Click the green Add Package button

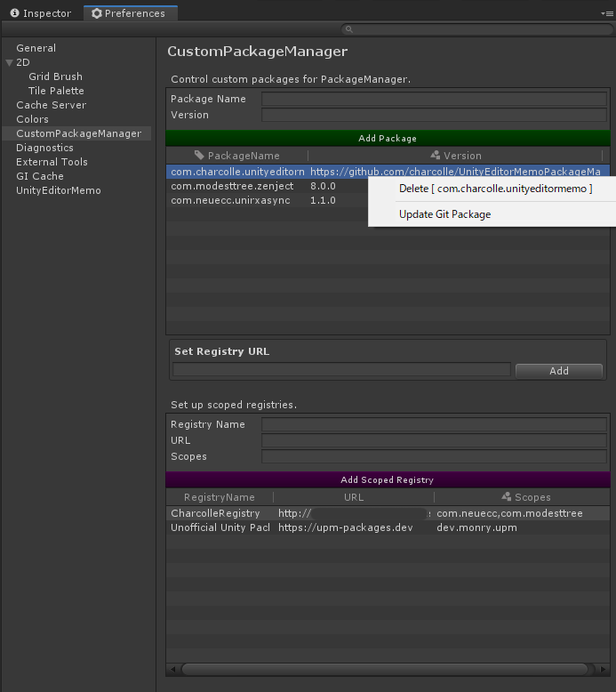click(388, 138)
